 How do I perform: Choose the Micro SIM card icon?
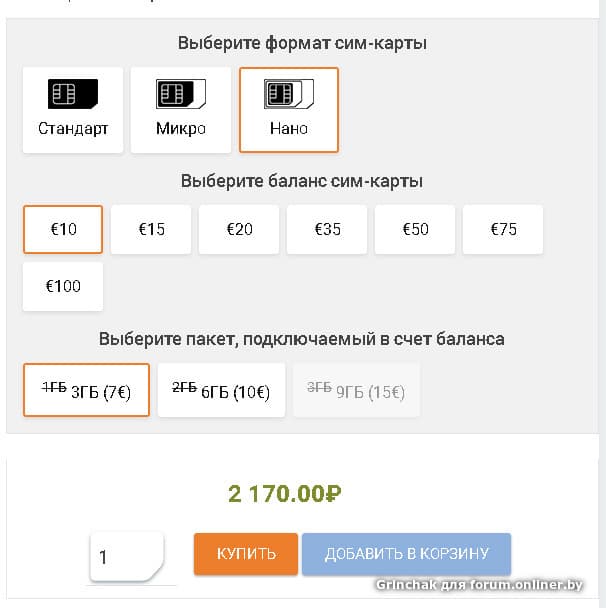coord(181,95)
